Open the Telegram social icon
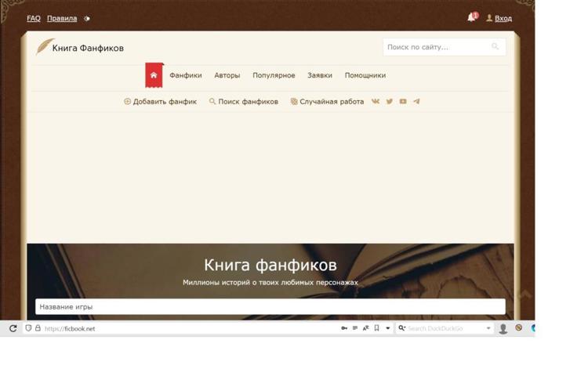Image resolution: width=588 pixels, height=376 pixels. [x=416, y=101]
